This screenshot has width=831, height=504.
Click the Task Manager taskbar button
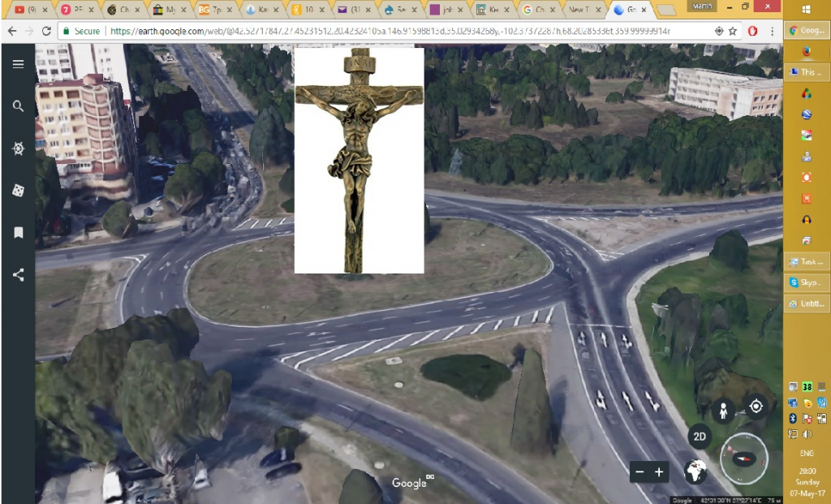tap(807, 261)
